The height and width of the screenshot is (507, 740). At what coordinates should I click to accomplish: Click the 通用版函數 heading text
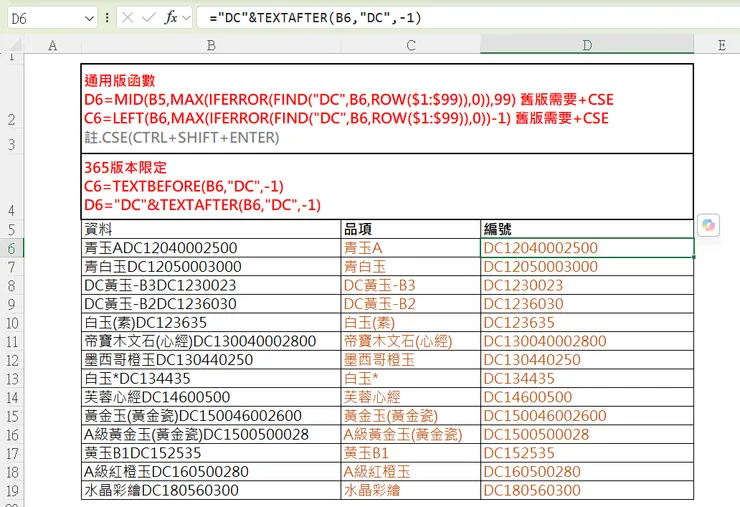[x=119, y=81]
